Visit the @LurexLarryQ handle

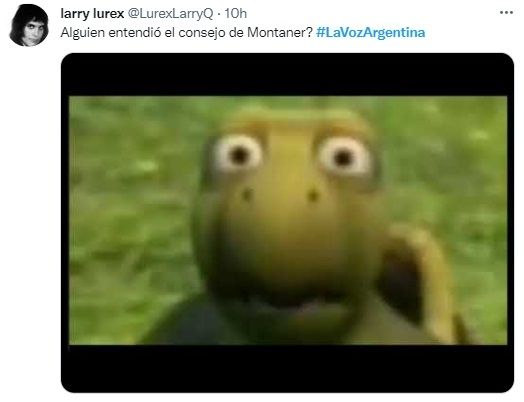click(x=170, y=14)
